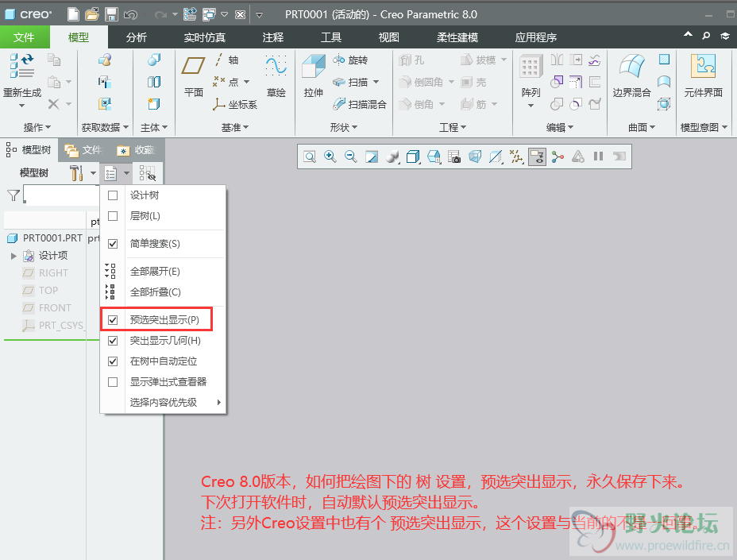
Task: Switch to the 注释 ribbon tab
Action: coord(273,37)
